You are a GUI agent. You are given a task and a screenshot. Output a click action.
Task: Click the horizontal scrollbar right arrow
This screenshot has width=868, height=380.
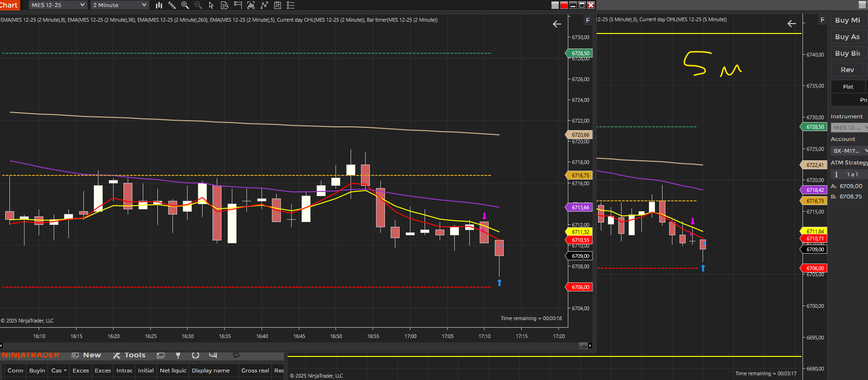point(590,346)
